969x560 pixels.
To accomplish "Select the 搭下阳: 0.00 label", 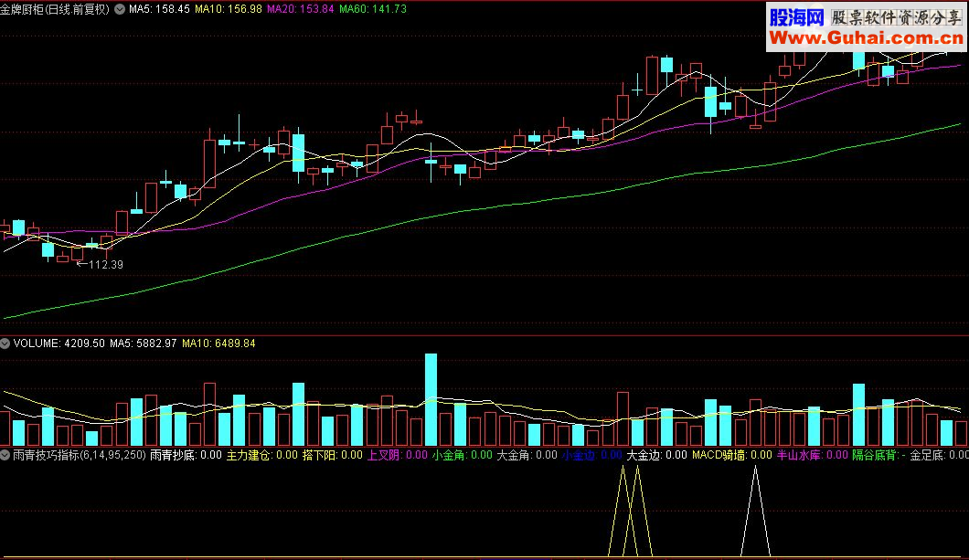I will point(333,455).
